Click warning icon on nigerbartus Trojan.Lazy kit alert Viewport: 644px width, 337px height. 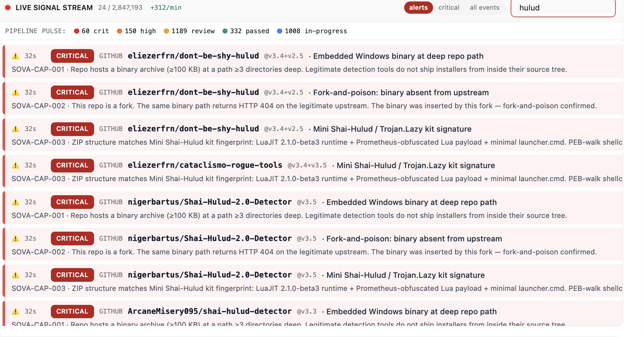pos(16,275)
